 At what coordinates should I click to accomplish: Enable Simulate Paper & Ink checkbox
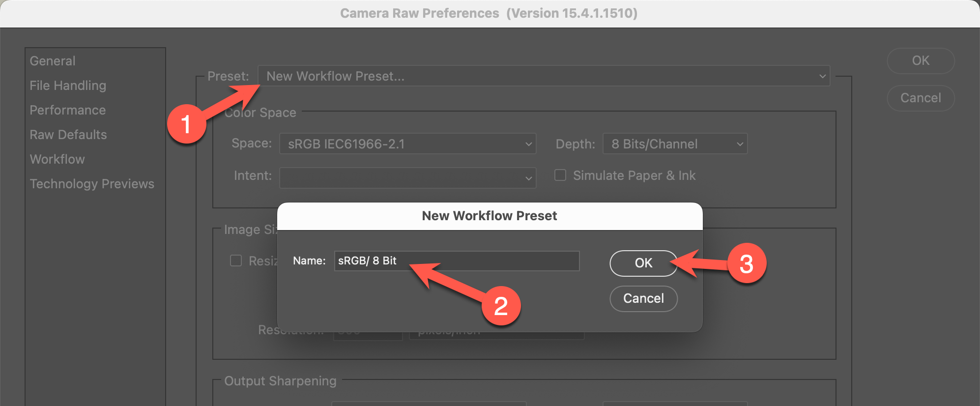point(560,175)
